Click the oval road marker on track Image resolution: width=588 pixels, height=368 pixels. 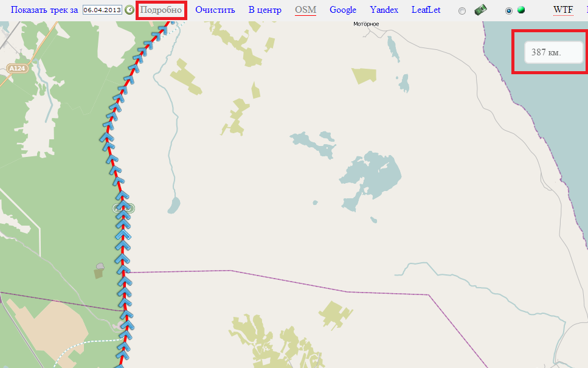(123, 209)
